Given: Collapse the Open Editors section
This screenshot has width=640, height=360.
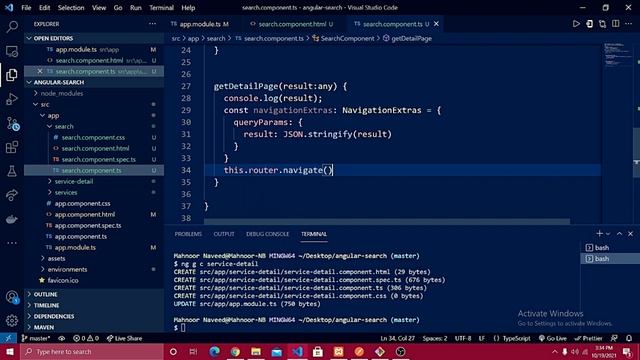Looking at the screenshot, I should [x=53, y=38].
